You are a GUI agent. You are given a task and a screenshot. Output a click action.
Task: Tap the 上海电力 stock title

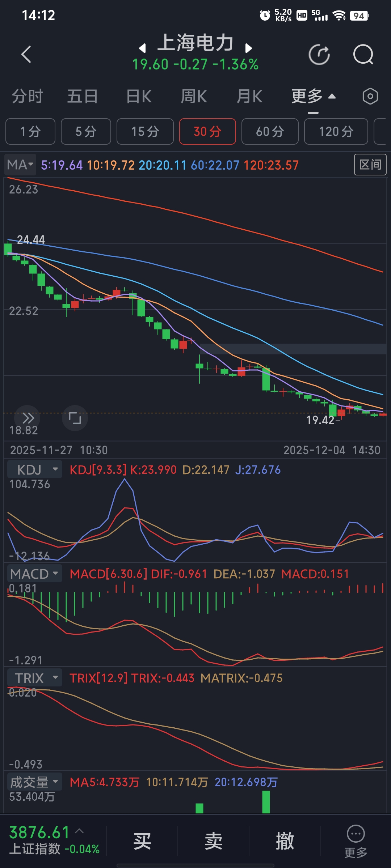coord(195,43)
